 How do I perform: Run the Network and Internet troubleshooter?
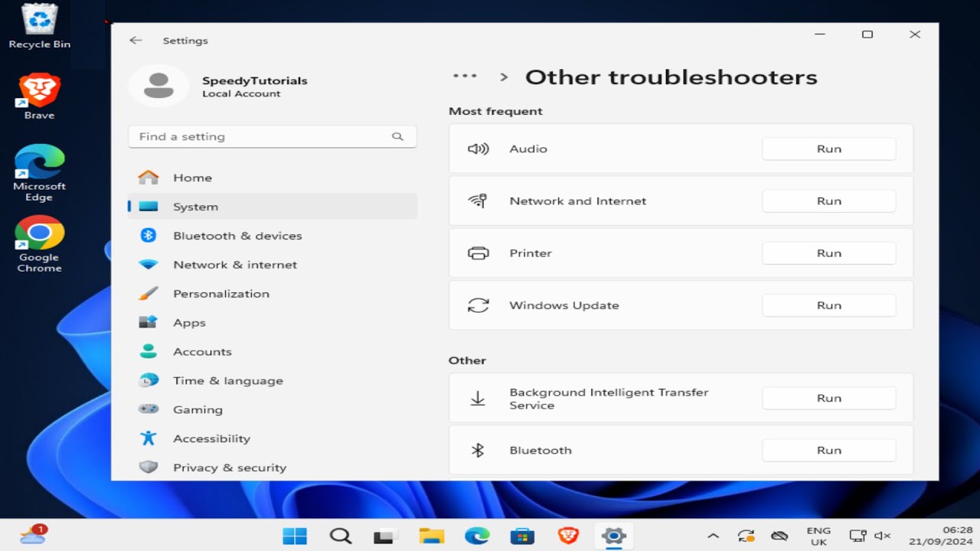click(x=828, y=201)
